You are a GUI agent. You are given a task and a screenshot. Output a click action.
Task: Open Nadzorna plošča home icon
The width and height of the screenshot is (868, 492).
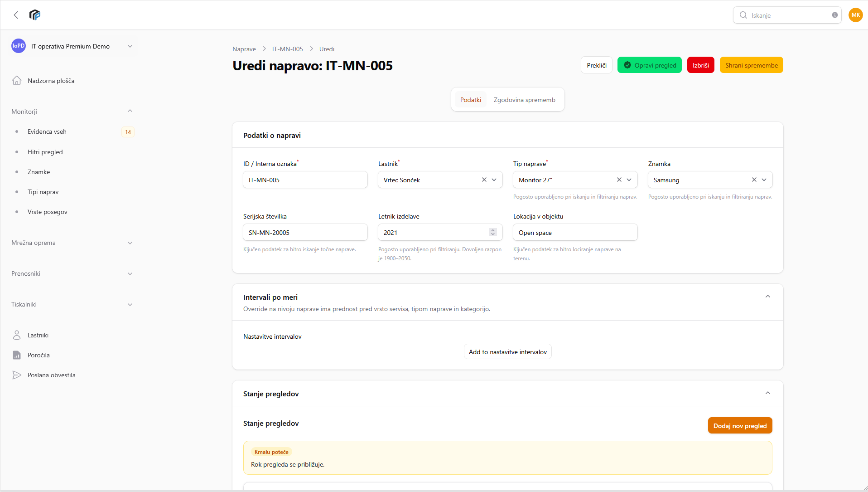(17, 81)
